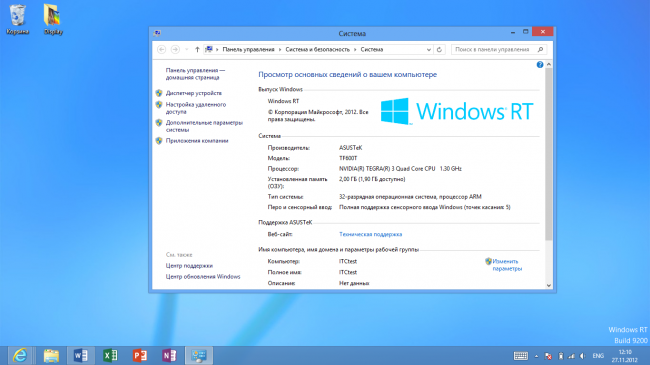Open Action Center flag icon
Image resolution: width=650 pixels, height=365 pixels.
(x=548, y=356)
